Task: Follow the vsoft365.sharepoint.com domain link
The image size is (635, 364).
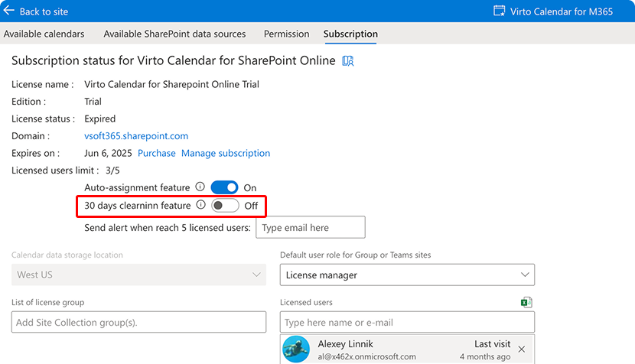Action: [136, 136]
